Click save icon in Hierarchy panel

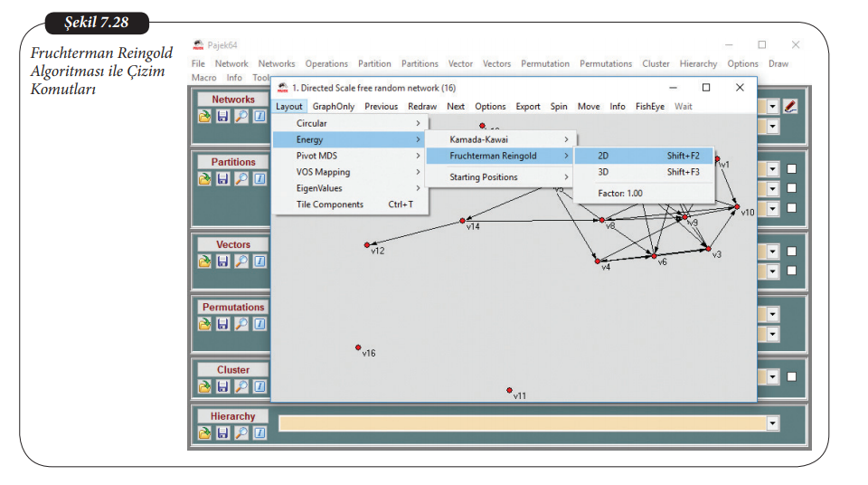[222, 433]
